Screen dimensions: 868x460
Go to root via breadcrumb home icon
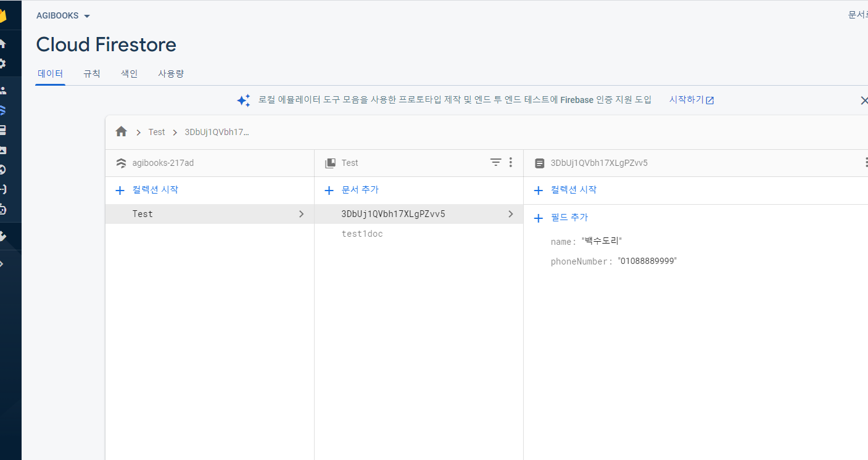[x=121, y=132]
